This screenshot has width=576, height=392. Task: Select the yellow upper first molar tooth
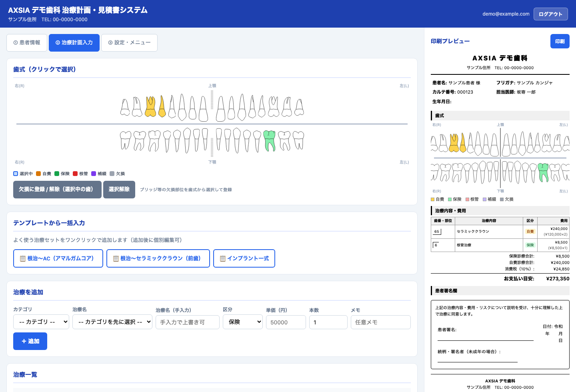[x=150, y=107]
